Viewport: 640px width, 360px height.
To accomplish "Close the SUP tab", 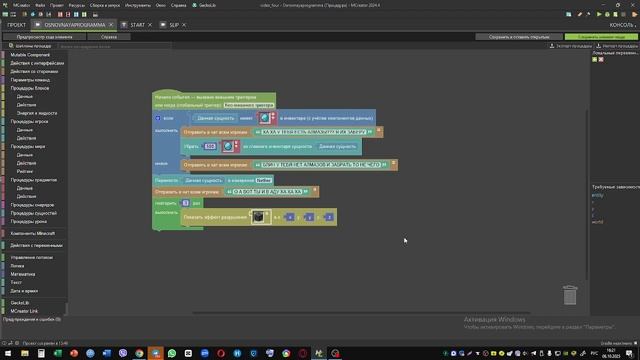I will (184, 25).
